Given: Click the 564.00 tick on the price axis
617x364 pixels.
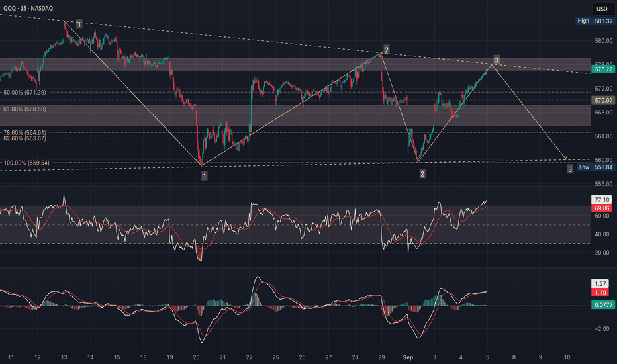Looking at the screenshot, I should click(x=603, y=136).
